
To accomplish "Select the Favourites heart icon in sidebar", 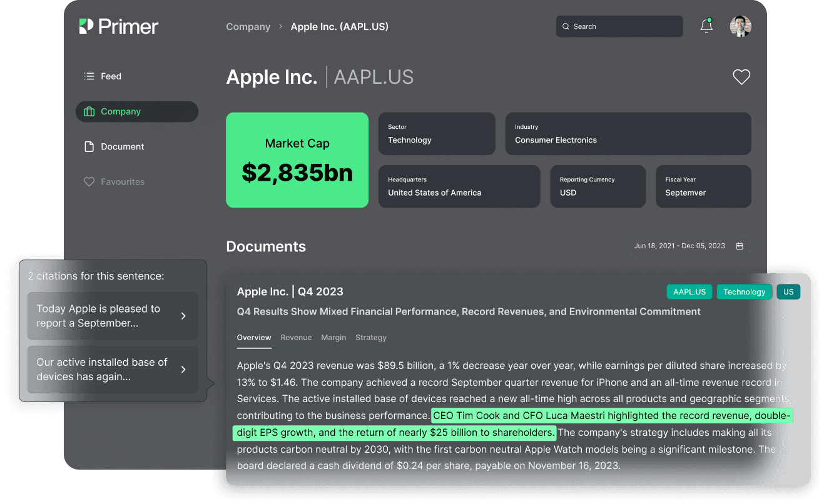I will (x=88, y=181).
